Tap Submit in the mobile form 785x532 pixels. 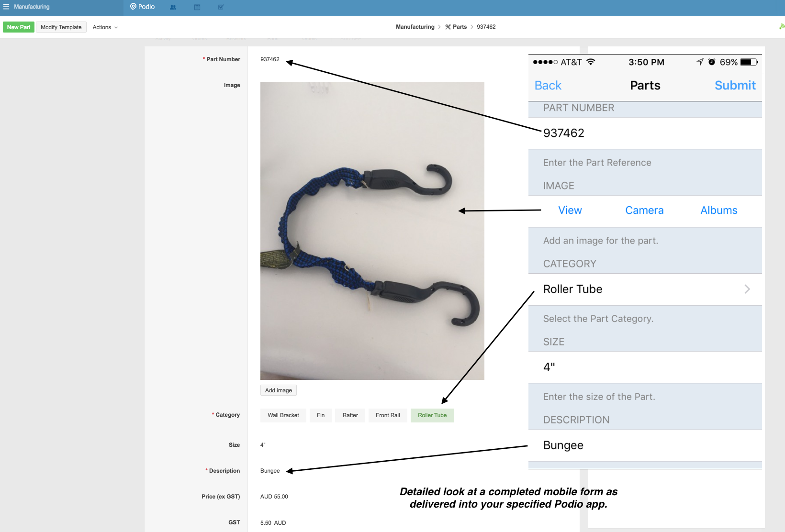tap(735, 86)
